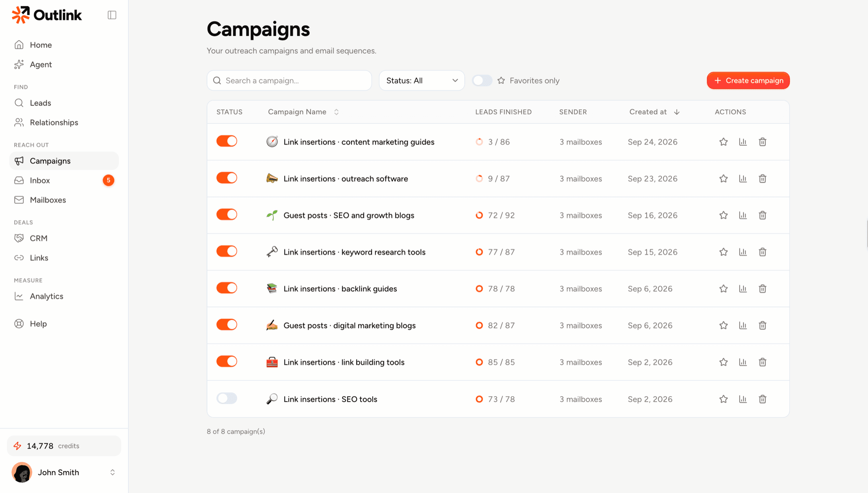The height and width of the screenshot is (493, 868).
Task: Open the Analytics page
Action: click(x=64, y=296)
